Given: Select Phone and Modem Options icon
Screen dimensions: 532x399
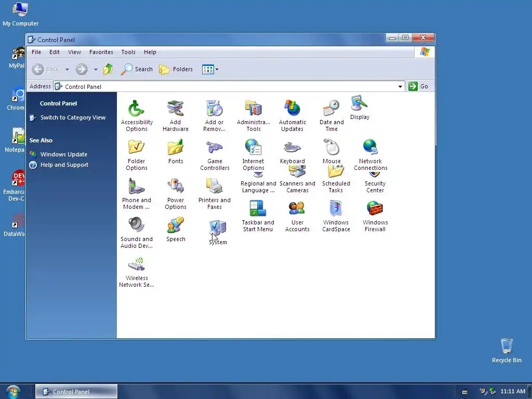Looking at the screenshot, I should click(x=137, y=194).
